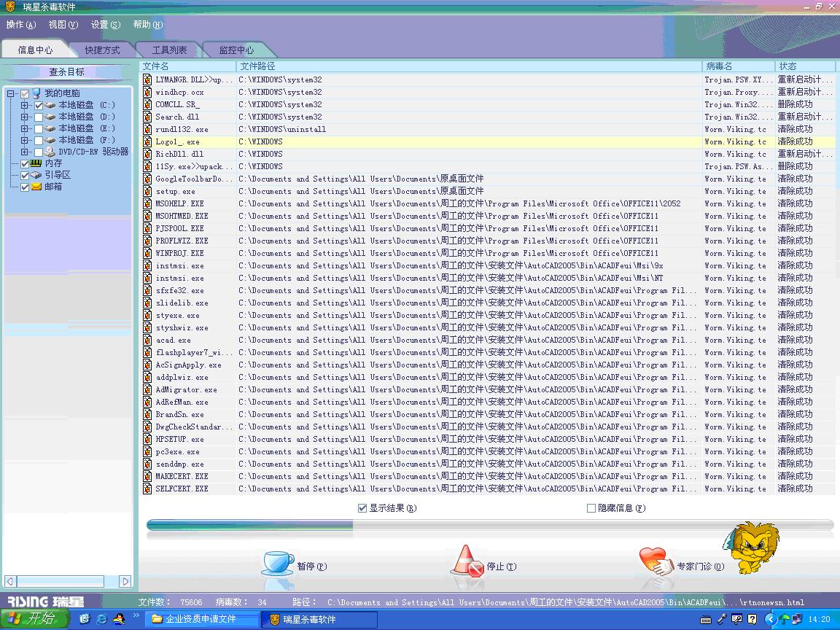Enable the 隐藏信息 checkbox
Image resolution: width=840 pixels, height=630 pixels.
click(591, 508)
